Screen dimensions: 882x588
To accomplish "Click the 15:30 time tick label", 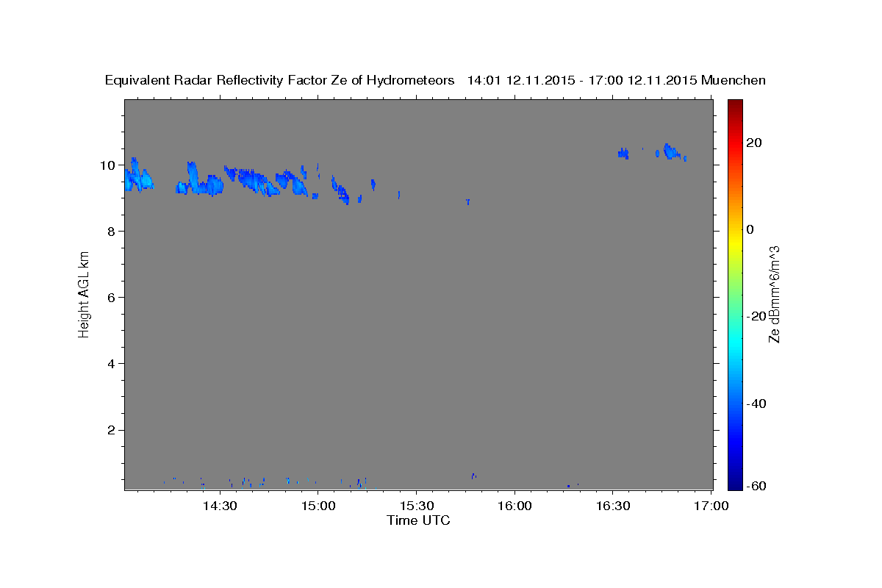I will click(416, 506).
